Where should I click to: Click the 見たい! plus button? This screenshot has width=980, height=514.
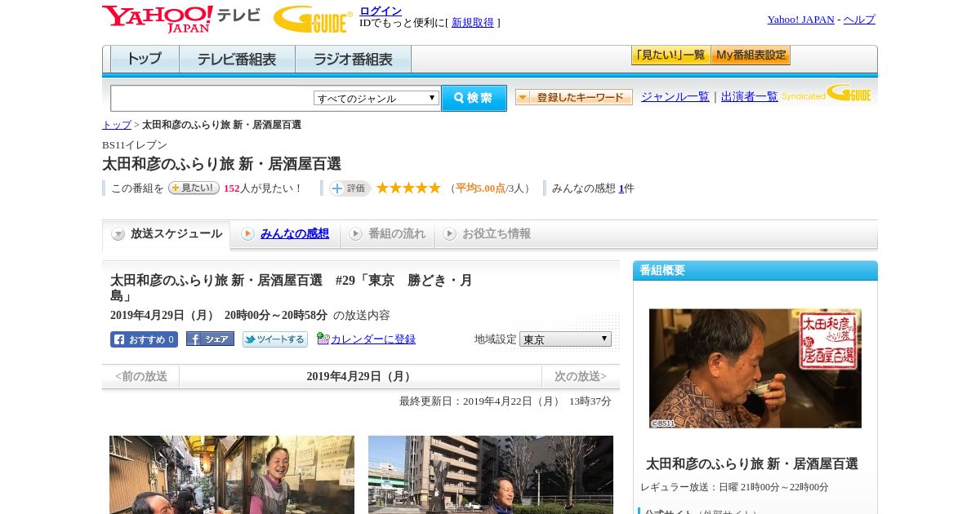194,188
